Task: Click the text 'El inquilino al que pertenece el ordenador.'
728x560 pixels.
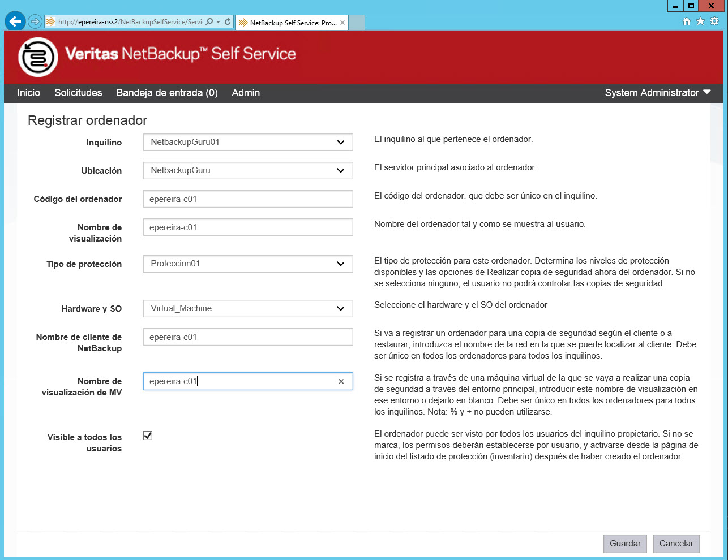Action: [453, 139]
